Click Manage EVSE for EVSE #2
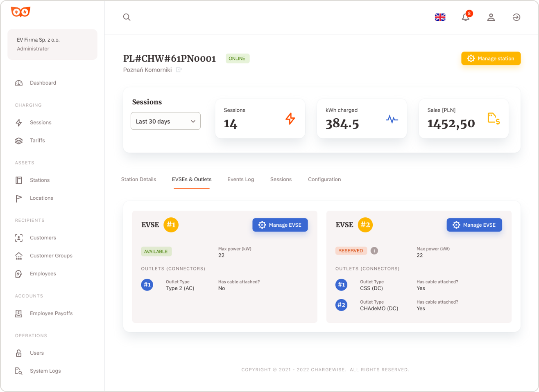The height and width of the screenshot is (392, 539). point(474,225)
